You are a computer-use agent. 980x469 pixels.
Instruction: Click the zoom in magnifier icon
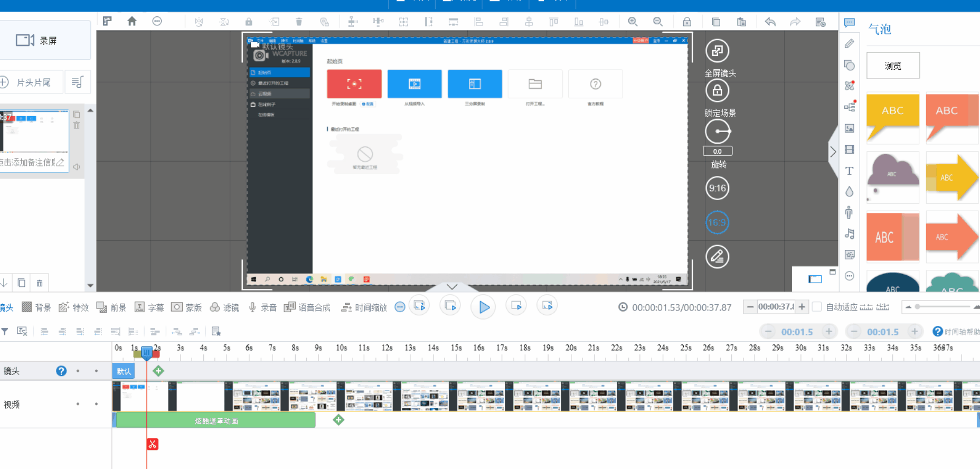[633, 22]
